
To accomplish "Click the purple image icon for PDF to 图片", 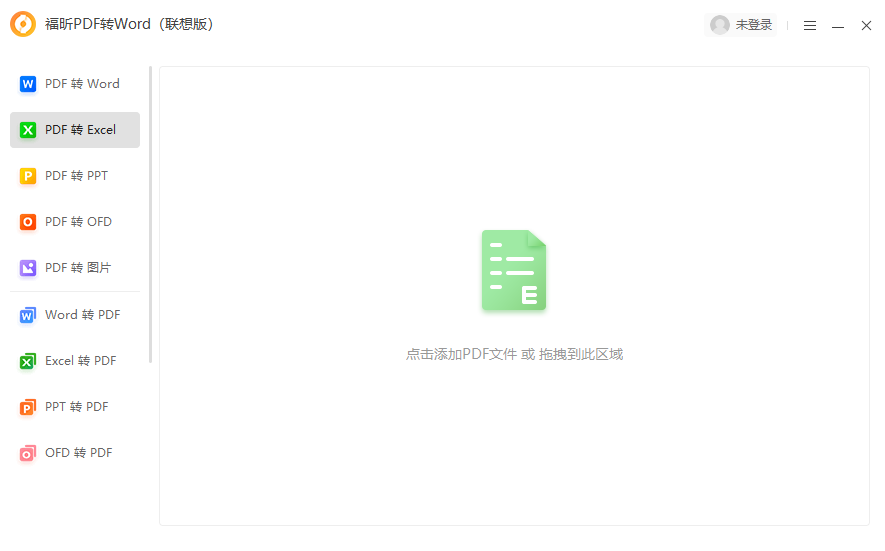I will point(28,268).
